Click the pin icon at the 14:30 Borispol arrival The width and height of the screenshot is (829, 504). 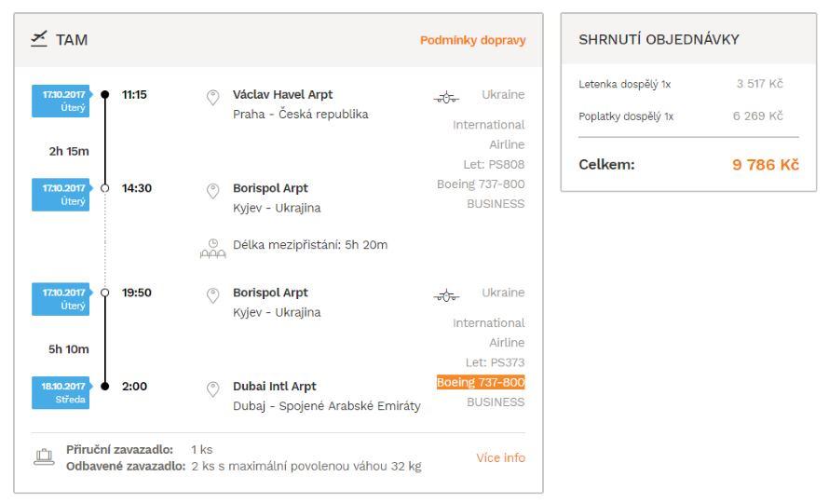pos(211,189)
